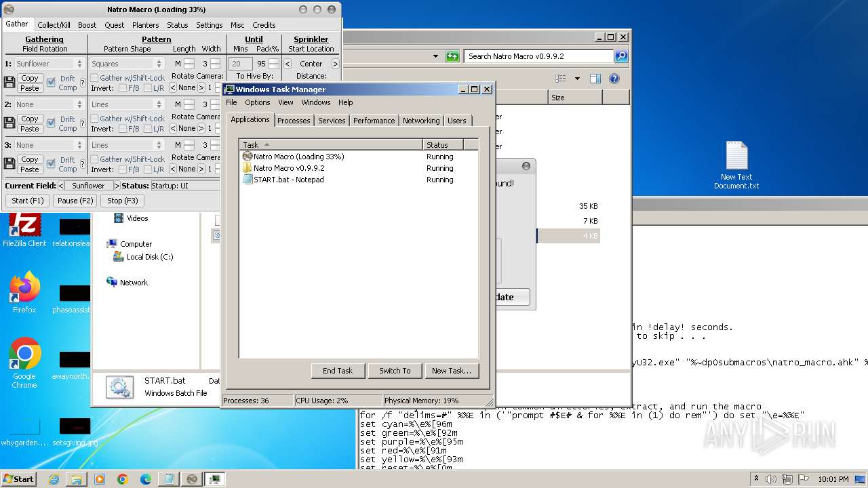Open field 2 None dropdown

49,104
